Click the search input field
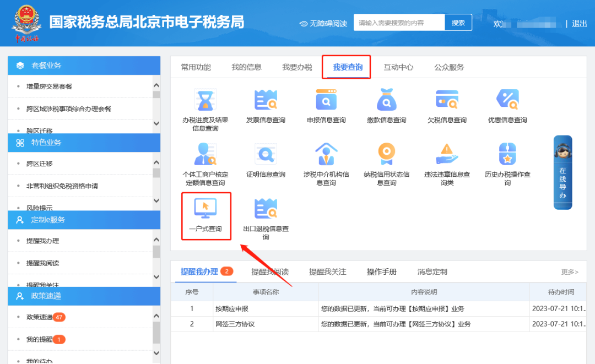The image size is (595, 364). [x=399, y=23]
